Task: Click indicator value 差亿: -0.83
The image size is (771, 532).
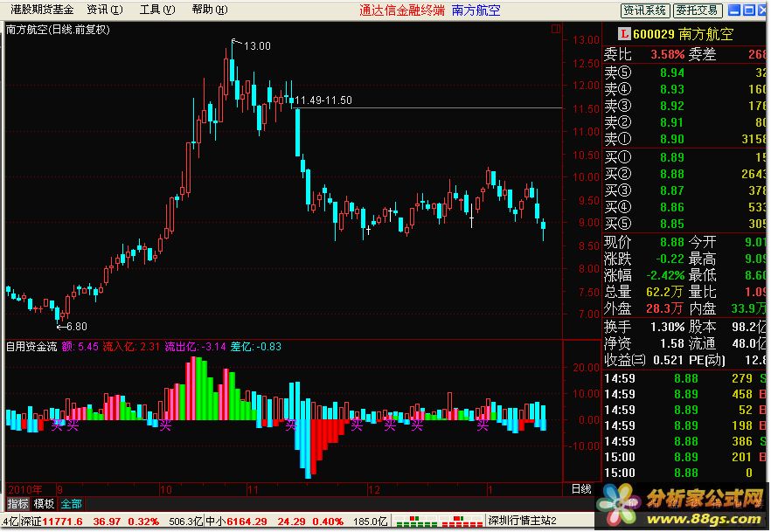Action: [x=255, y=347]
